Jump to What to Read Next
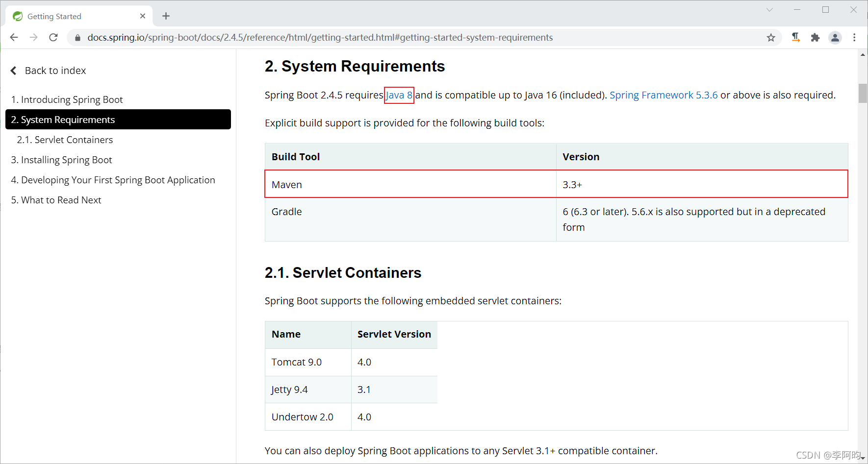868x464 pixels. tap(56, 200)
